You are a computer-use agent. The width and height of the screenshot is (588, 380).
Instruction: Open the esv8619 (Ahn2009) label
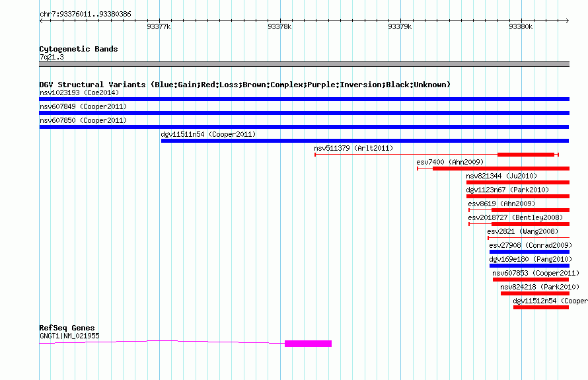click(501, 204)
